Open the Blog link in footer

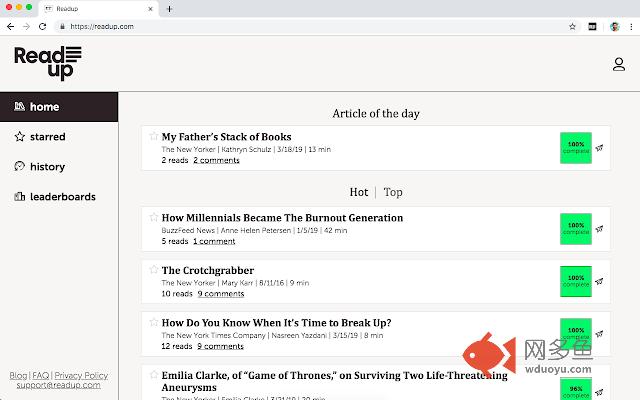(x=18, y=375)
